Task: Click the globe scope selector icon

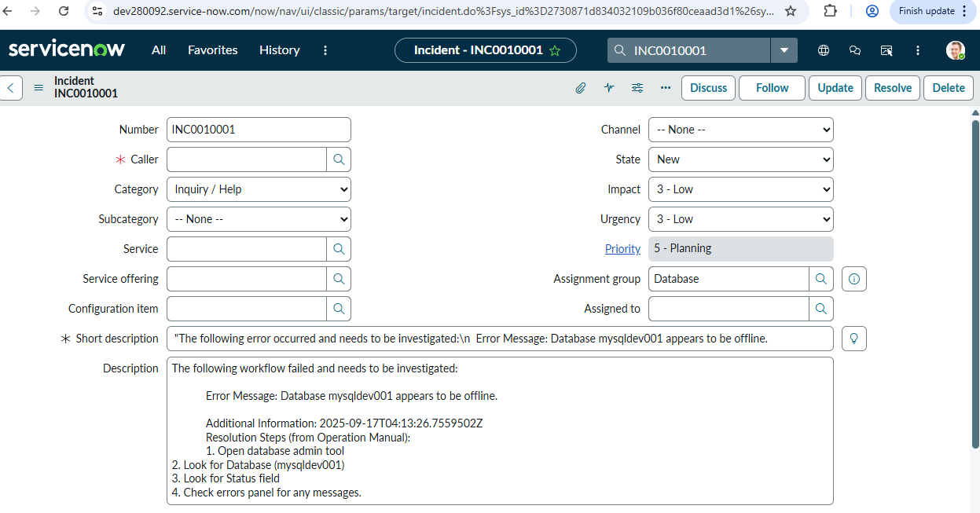Action: [x=824, y=50]
